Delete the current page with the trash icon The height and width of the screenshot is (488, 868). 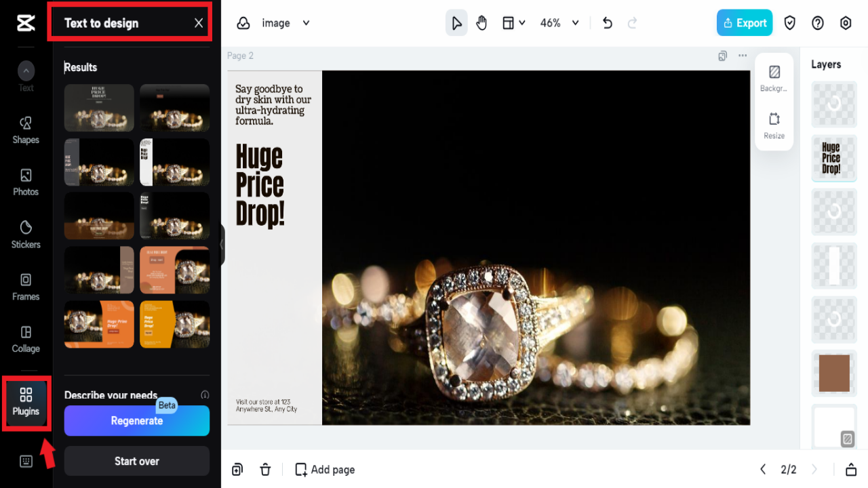[x=266, y=470]
